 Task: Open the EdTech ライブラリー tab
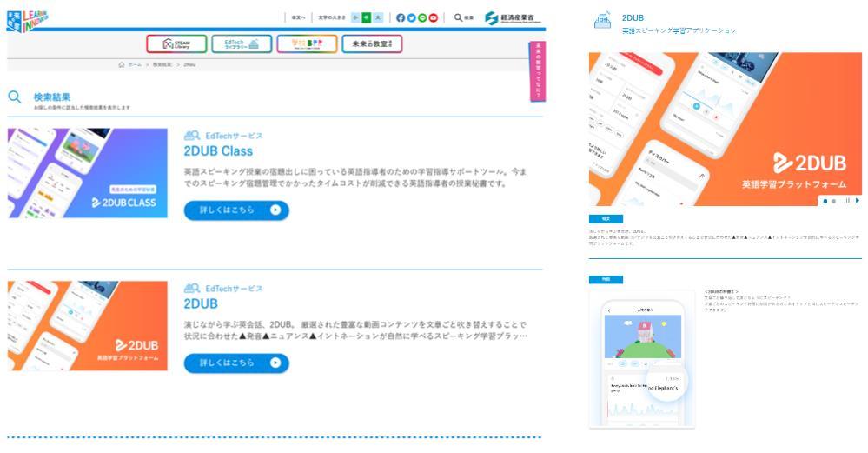click(x=242, y=43)
